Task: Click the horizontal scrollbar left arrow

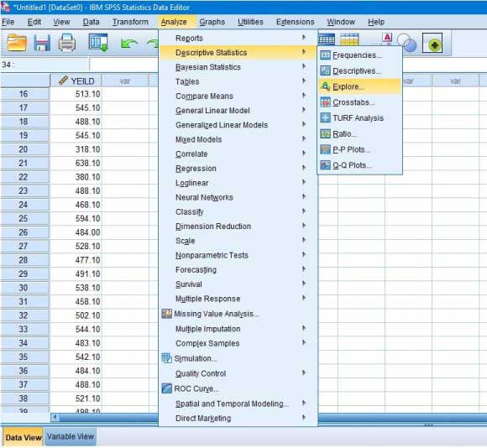Action: click(x=55, y=417)
